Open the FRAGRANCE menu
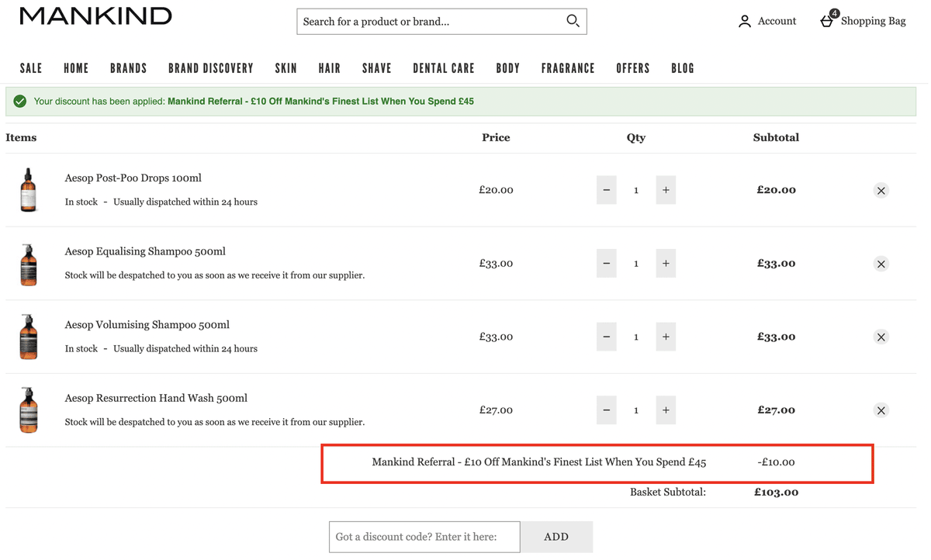This screenshot has height=560, width=931. [x=568, y=68]
